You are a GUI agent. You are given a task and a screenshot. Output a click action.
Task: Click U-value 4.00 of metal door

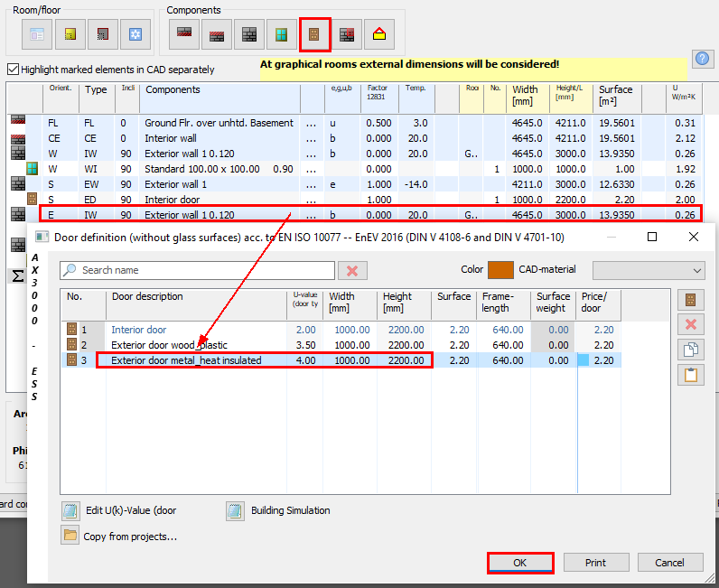click(x=305, y=360)
